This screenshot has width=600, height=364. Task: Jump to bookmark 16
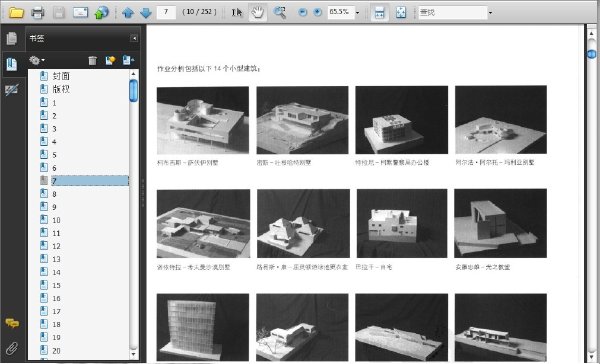coord(56,298)
